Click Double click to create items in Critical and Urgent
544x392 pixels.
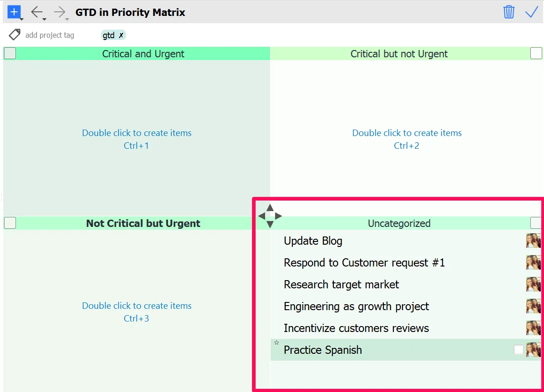coord(136,133)
